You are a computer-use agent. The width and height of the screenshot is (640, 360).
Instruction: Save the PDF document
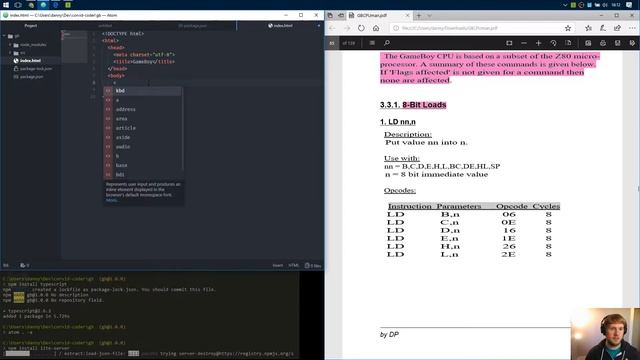click(x=618, y=43)
